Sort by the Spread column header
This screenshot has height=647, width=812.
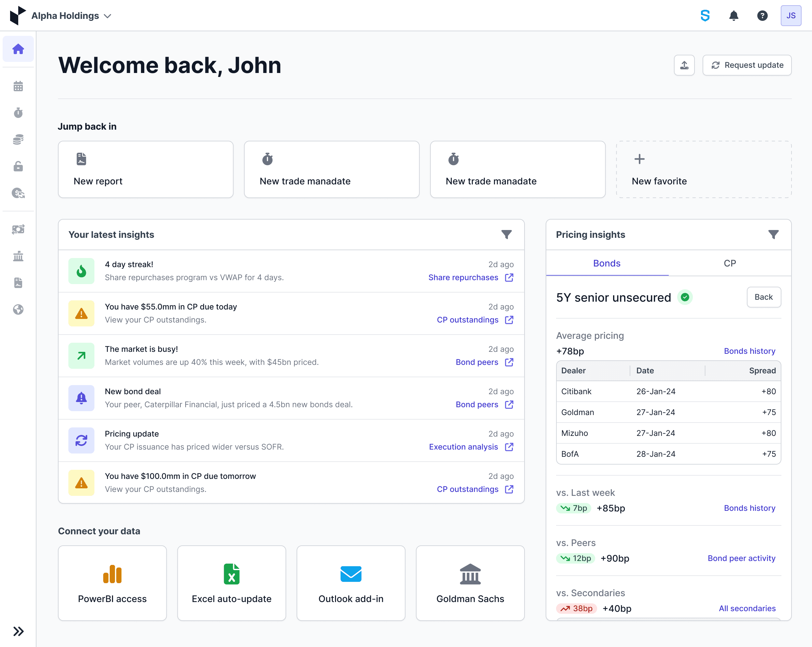point(762,370)
